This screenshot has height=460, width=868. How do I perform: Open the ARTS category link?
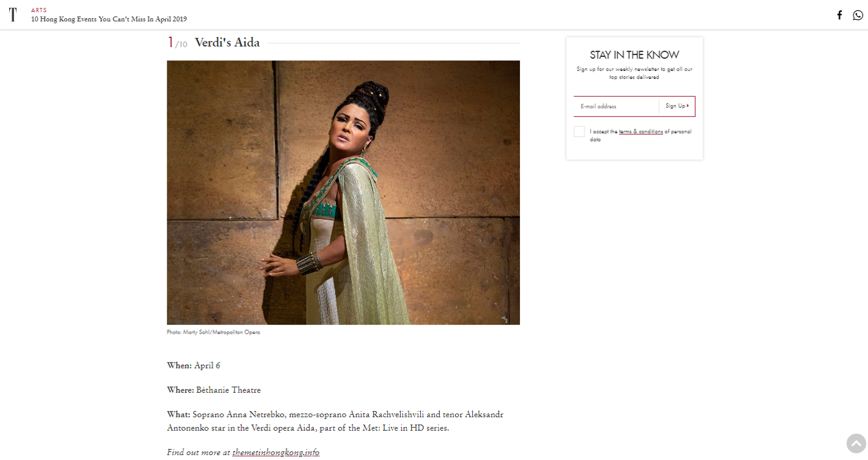coord(38,10)
